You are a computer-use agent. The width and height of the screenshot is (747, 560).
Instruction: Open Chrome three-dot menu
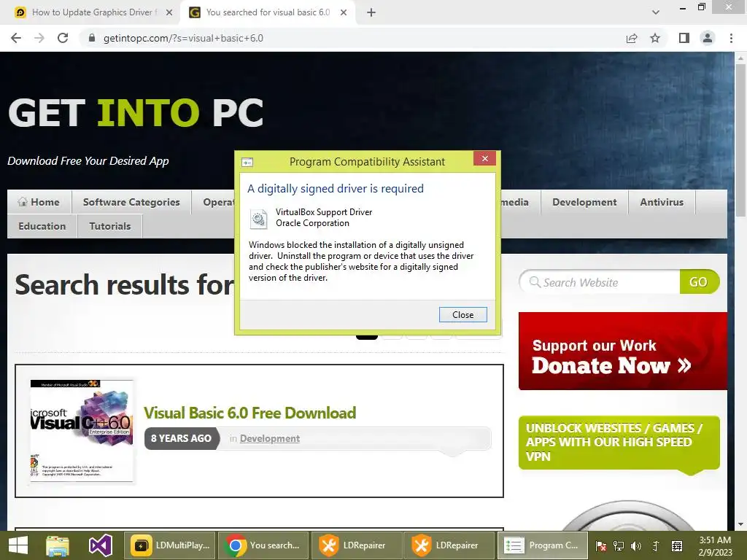pos(731,38)
